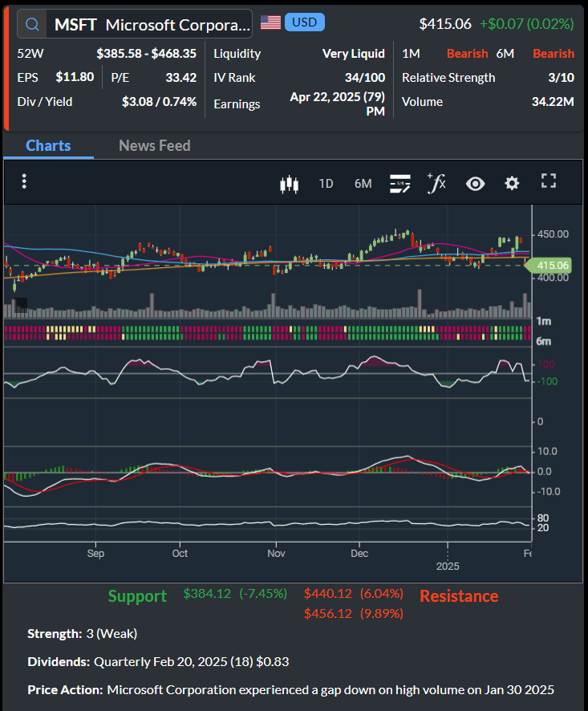
Task: Click the price $415.06 in header
Action: point(445,23)
